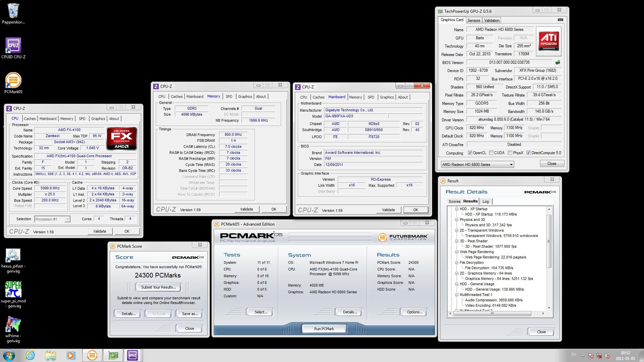Switch to PCMark05 taskbar button
This screenshot has height=362, width=644.
(92, 355)
